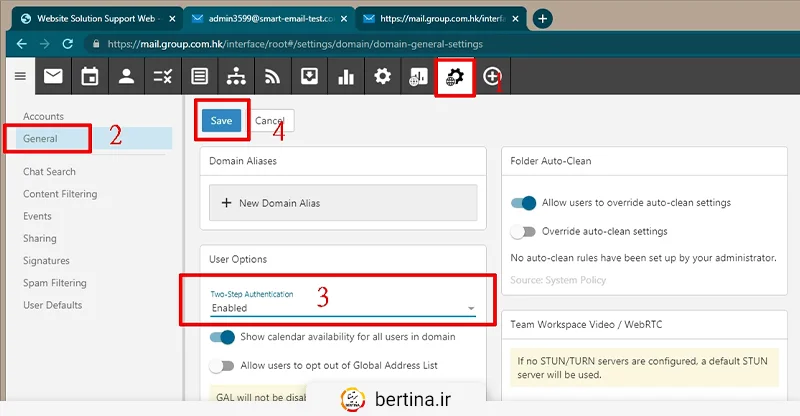Screen dimensions: 800x416
Task: Open the Notes icon in toolbar
Action: coord(200,76)
